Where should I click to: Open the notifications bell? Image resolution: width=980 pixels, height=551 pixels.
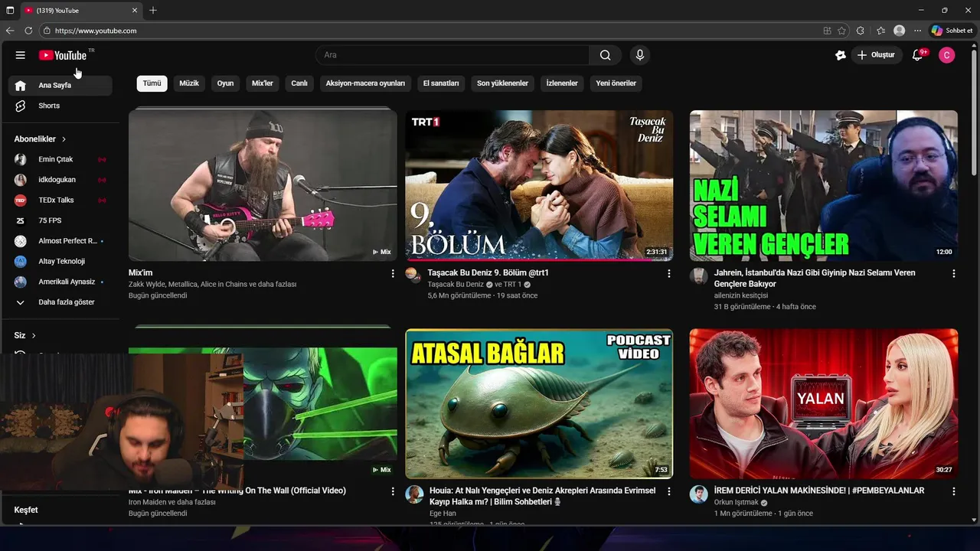[x=918, y=55]
